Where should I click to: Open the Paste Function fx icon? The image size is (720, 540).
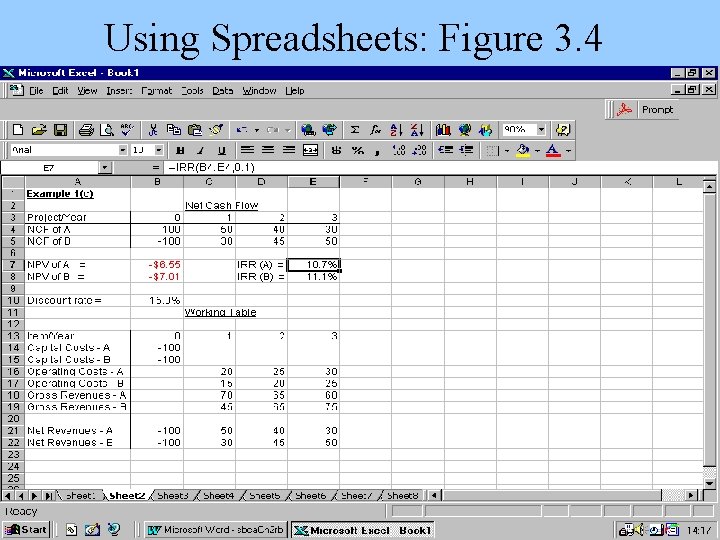tap(376, 130)
